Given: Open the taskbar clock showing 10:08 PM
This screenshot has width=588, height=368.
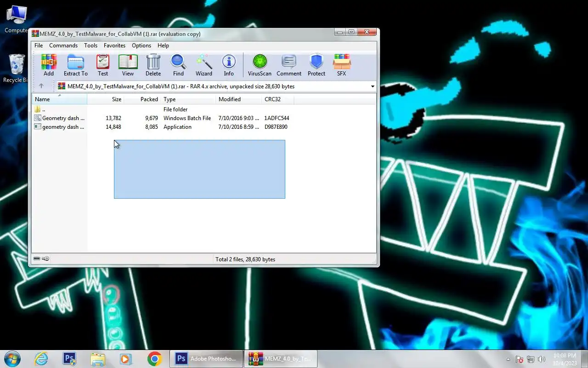Looking at the screenshot, I should click(x=565, y=359).
